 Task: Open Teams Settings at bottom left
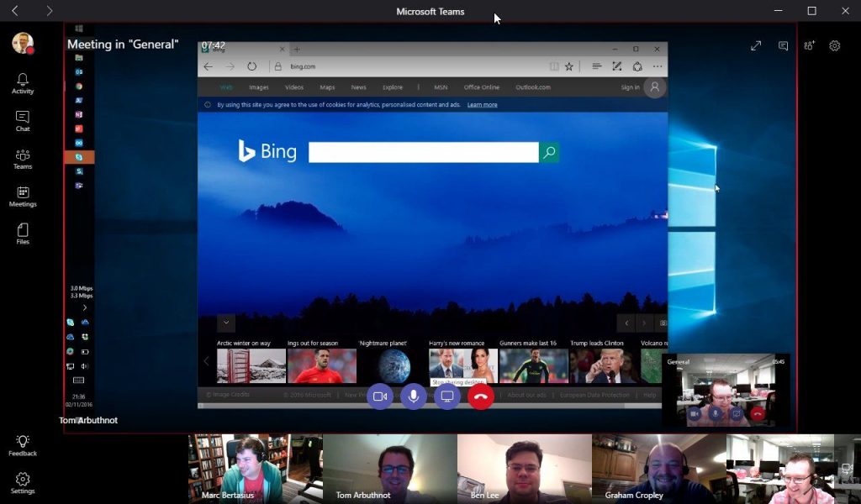click(x=23, y=483)
